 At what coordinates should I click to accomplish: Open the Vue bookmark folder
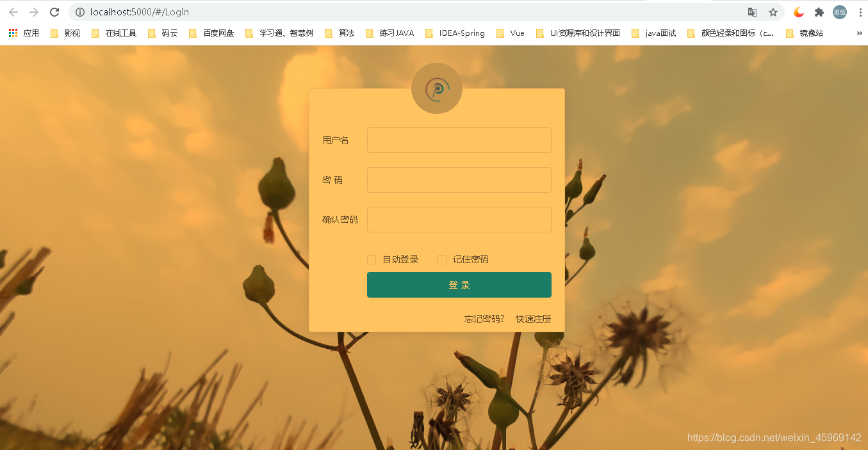pyautogui.click(x=510, y=33)
